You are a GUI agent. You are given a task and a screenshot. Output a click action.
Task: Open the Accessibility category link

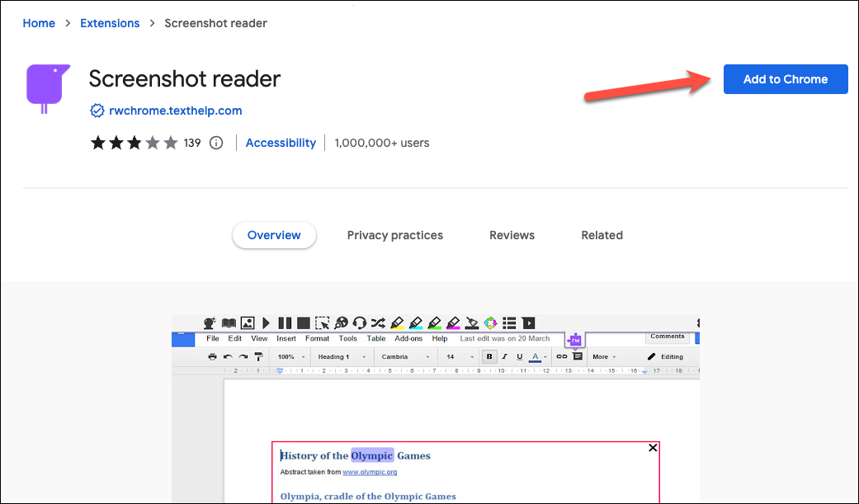click(281, 143)
